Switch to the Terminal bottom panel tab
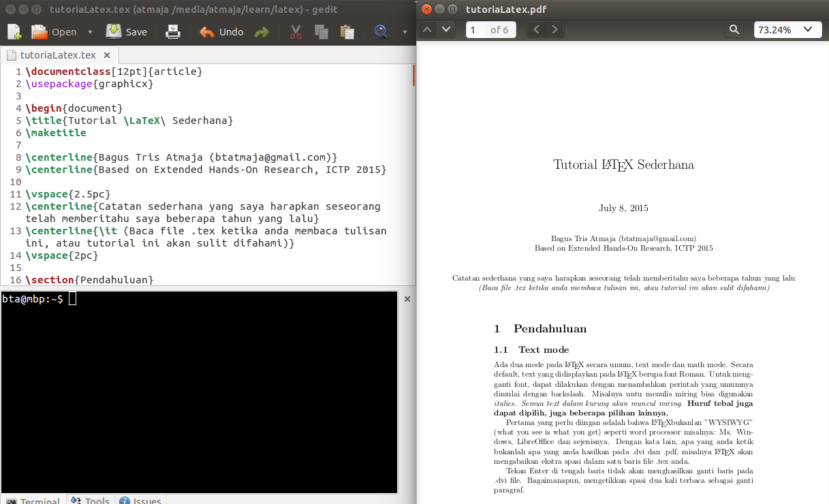 33,501
